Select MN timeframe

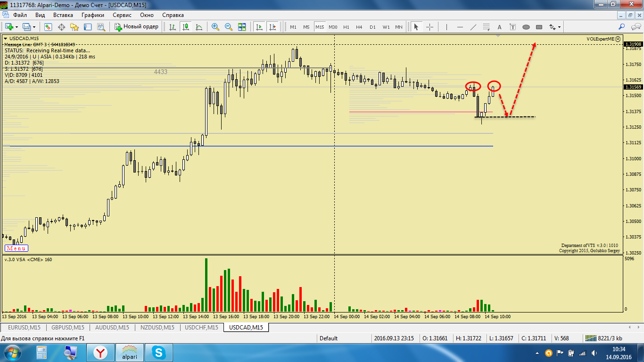point(399,27)
